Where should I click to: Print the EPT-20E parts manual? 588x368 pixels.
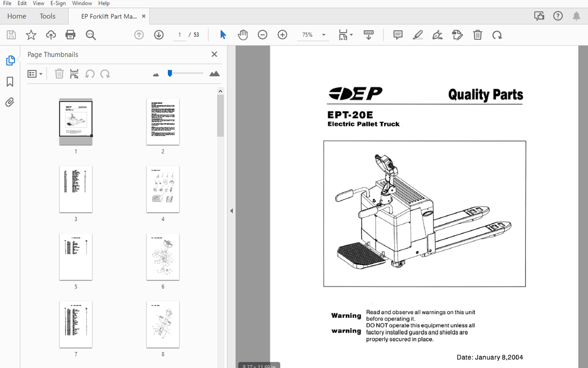[x=70, y=35]
